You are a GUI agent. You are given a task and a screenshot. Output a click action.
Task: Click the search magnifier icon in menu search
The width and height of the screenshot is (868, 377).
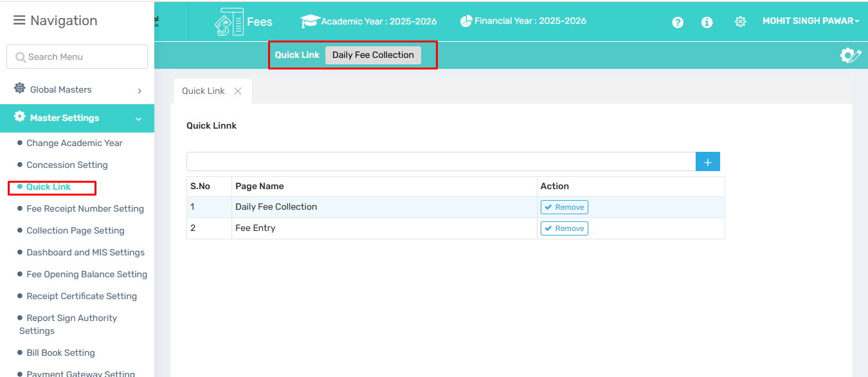tap(21, 57)
